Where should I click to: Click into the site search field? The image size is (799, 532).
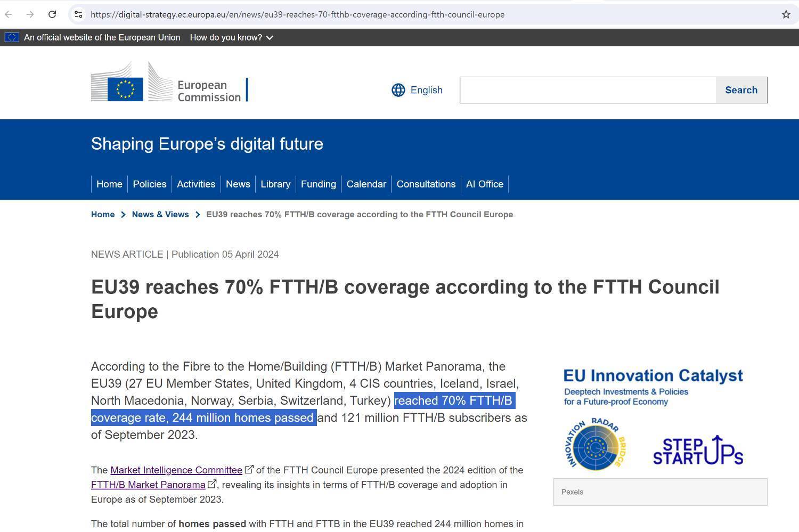pos(587,90)
